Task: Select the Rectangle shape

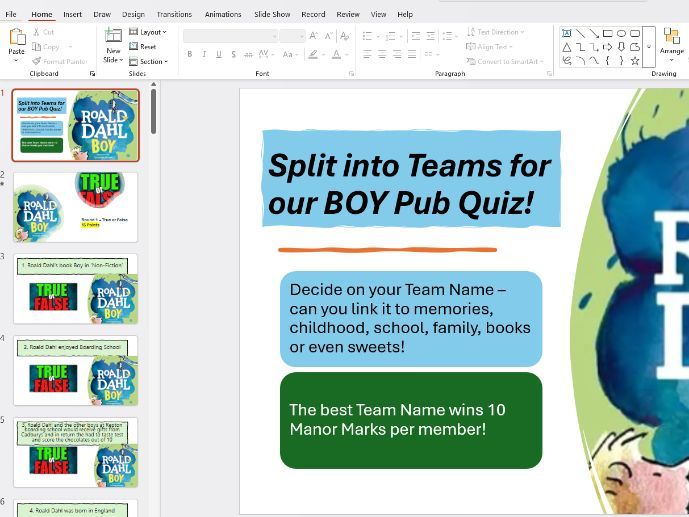Action: point(608,33)
